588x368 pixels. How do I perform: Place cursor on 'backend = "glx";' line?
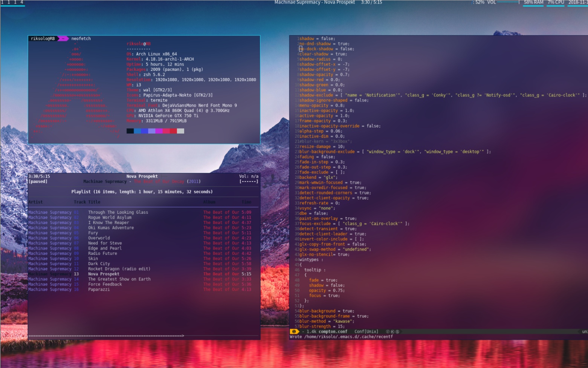point(318,177)
